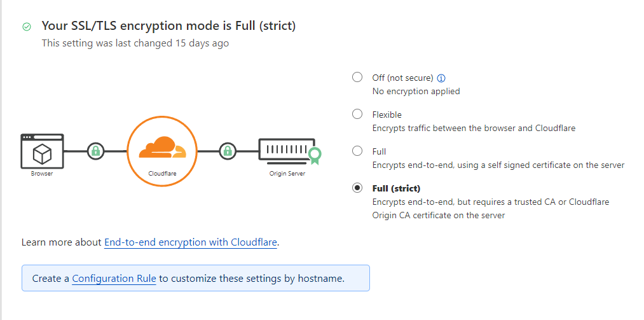The height and width of the screenshot is (320, 644).
Task: Click the padlock between Cloudflare and Origin Server
Action: 228,151
